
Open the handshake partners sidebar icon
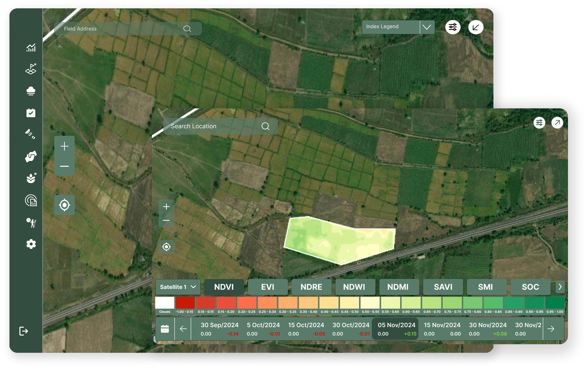click(x=31, y=156)
